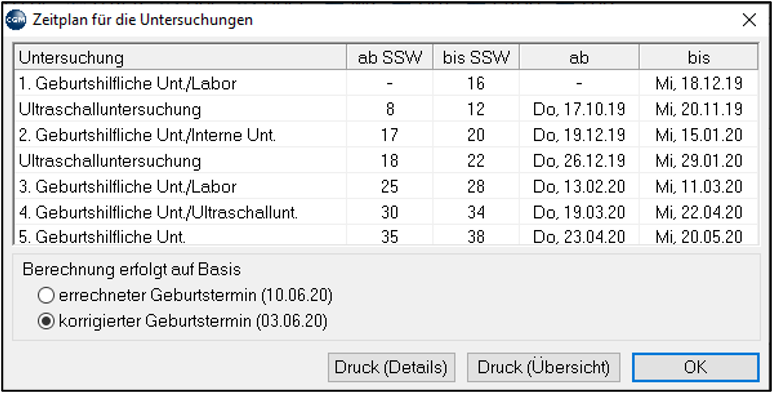Click the Untersuchung column header
The image size is (773, 393).
[x=181, y=58]
